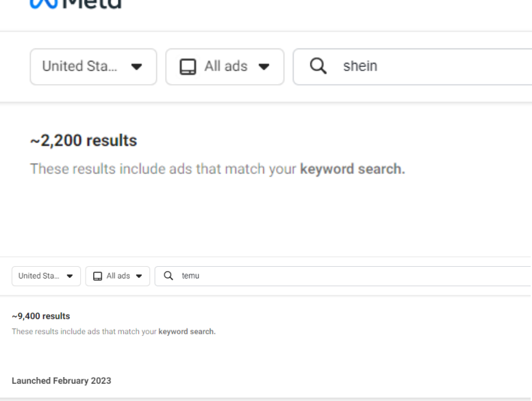
Task: Click "keyword search." under 9,400 results
Action: pyautogui.click(x=187, y=332)
